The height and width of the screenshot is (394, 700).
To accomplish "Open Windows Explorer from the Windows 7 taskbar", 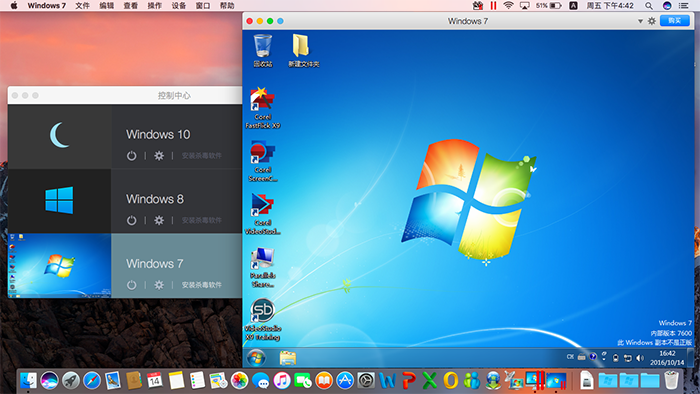I will coord(288,357).
